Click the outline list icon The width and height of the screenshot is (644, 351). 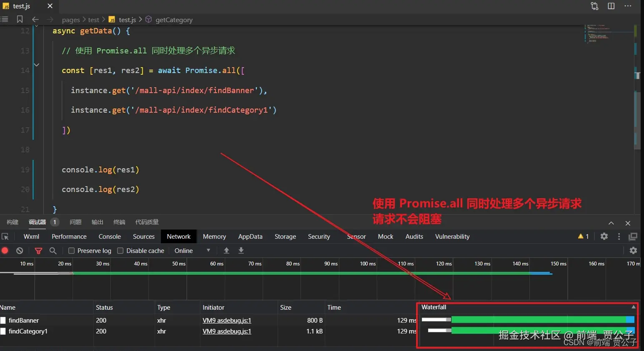click(x=5, y=19)
